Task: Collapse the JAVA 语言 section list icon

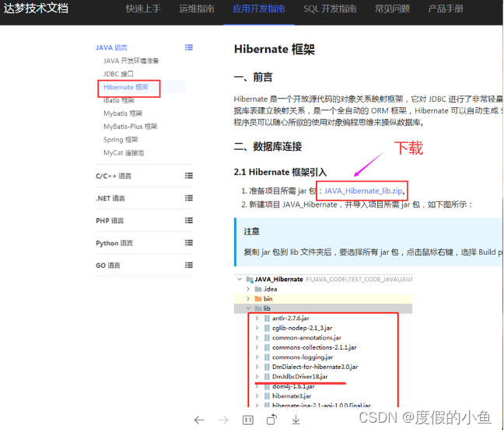Action: [189, 47]
